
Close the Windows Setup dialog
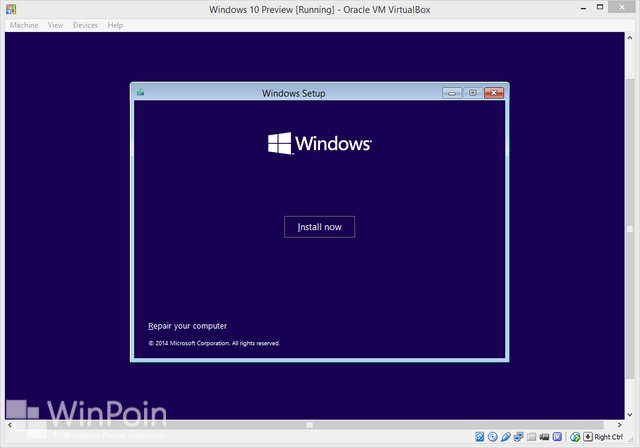494,93
